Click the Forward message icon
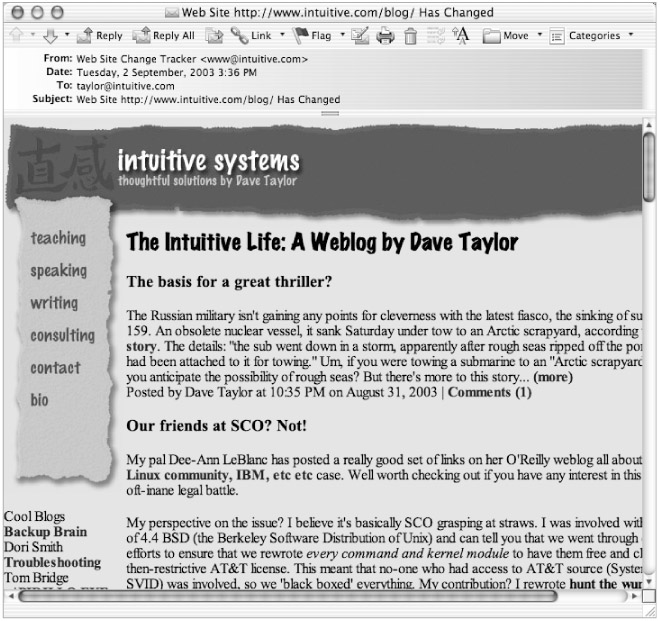660x621 pixels. [214, 36]
